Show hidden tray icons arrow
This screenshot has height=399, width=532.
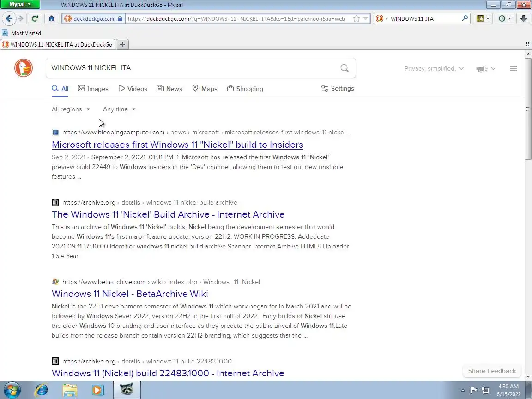click(x=463, y=390)
